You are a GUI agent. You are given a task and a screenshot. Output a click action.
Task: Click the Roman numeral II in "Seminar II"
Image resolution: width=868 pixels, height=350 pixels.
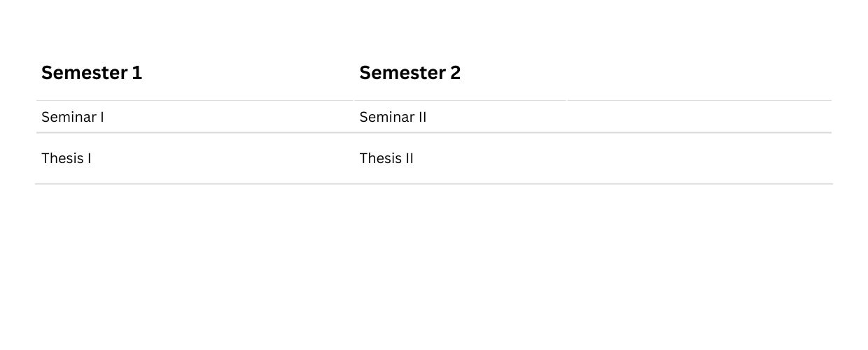click(x=422, y=117)
